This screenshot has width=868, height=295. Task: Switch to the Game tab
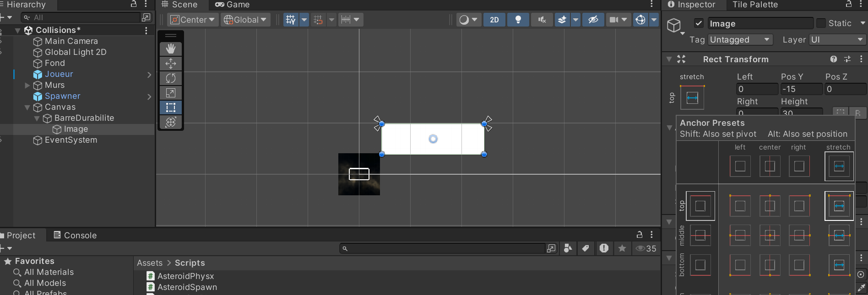[233, 5]
